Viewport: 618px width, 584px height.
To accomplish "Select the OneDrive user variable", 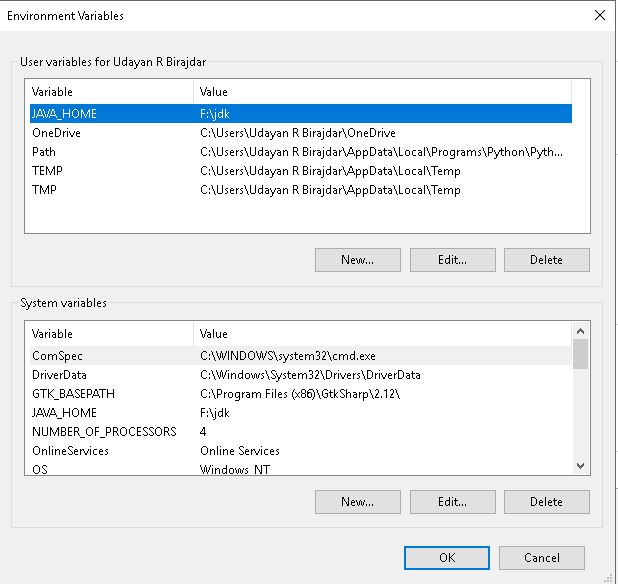I will [x=301, y=133].
